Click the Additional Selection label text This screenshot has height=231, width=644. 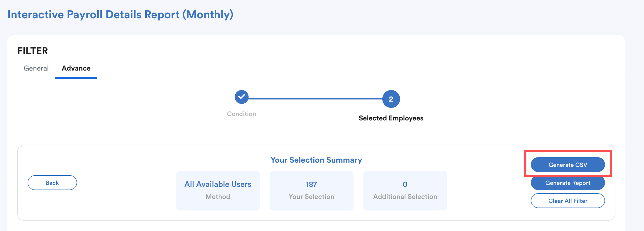point(405,197)
